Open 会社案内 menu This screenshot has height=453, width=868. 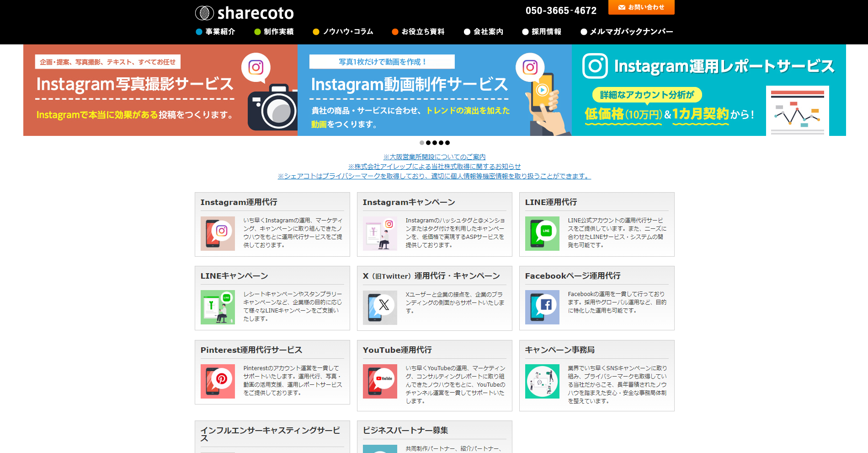pyautogui.click(x=483, y=32)
